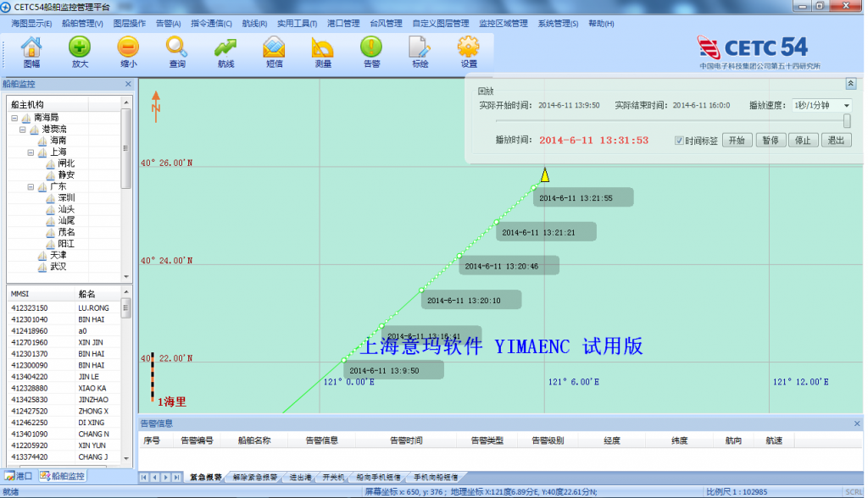Open the 帮助(H) menu
The image size is (868, 498).
[x=601, y=23]
